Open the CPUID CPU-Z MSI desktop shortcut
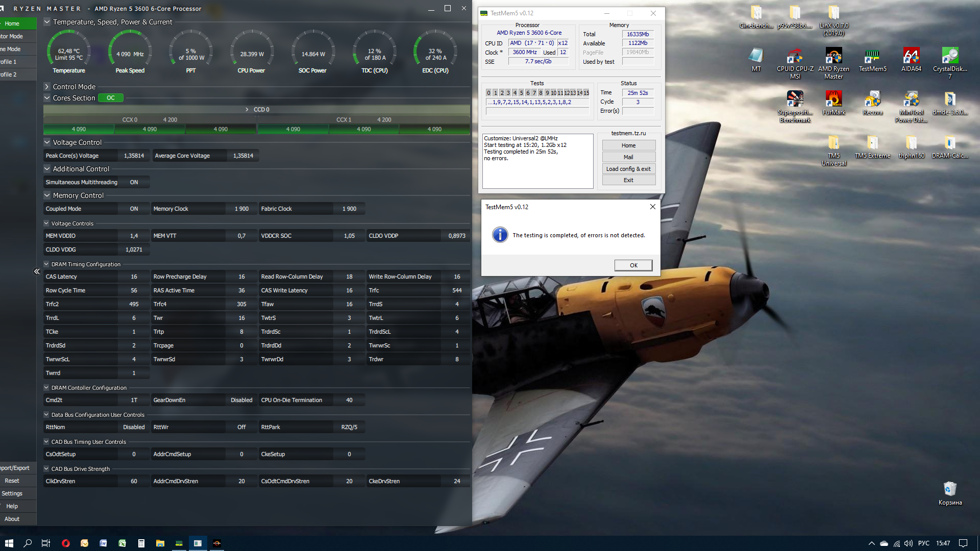The height and width of the screenshot is (551, 980). [795, 56]
